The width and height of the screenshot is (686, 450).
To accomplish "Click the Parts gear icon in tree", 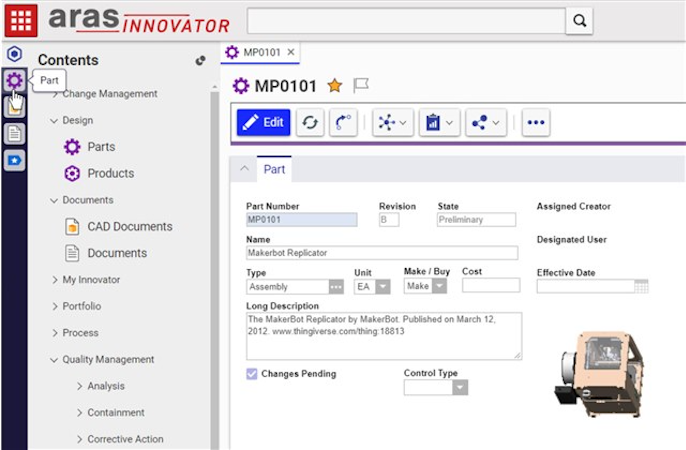I will (72, 147).
